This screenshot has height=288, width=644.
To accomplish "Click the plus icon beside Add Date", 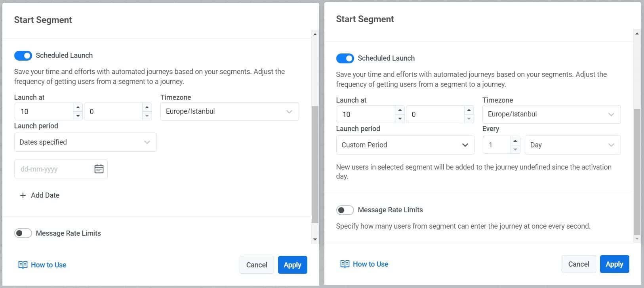I will pos(23,195).
